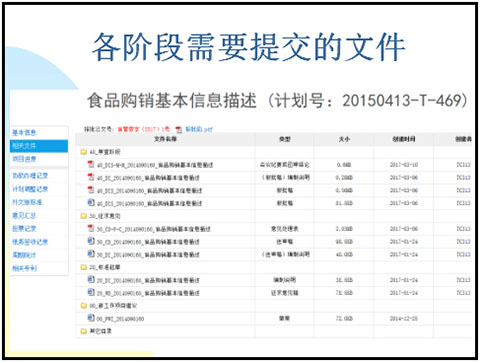Select the highlighted 相关文件 sidebar item
Viewport: 480px width, 363px height.
pyautogui.click(x=39, y=146)
